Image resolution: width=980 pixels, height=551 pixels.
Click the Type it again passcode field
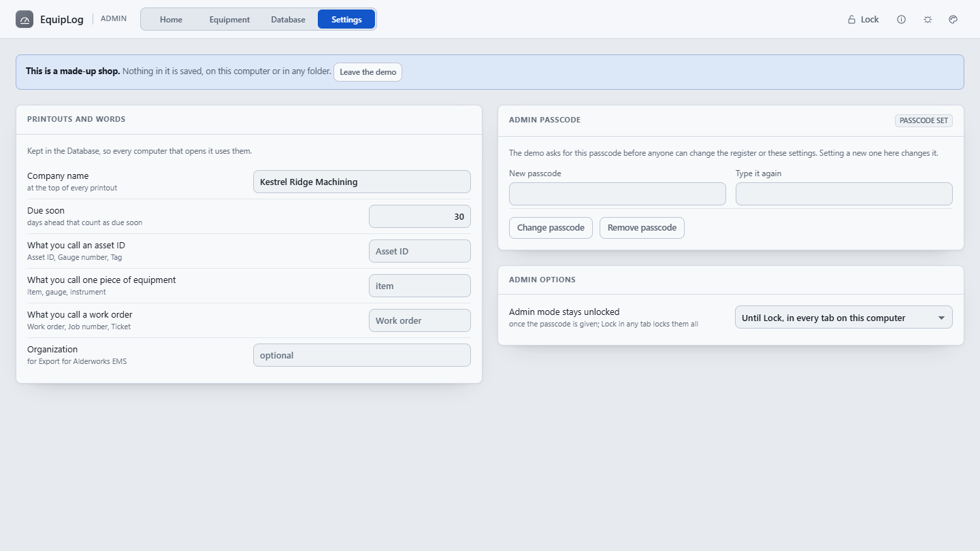844,194
